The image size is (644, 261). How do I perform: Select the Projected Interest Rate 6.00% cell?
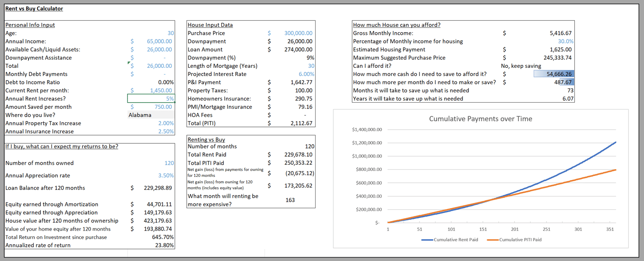point(290,74)
